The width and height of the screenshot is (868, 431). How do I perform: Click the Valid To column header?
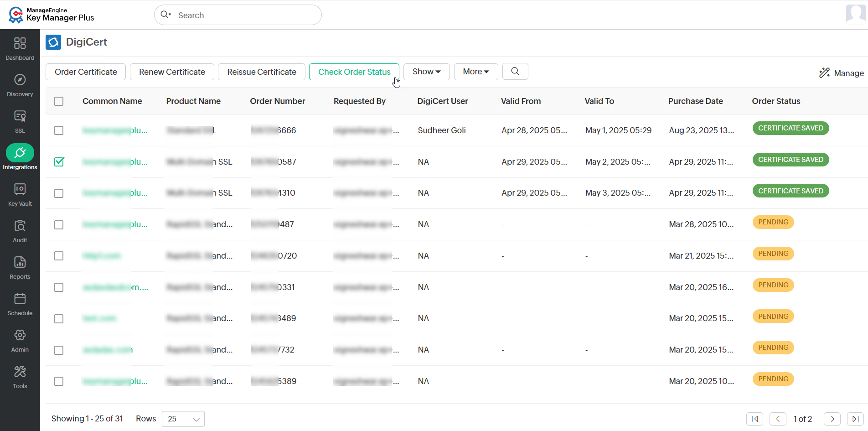pyautogui.click(x=599, y=101)
